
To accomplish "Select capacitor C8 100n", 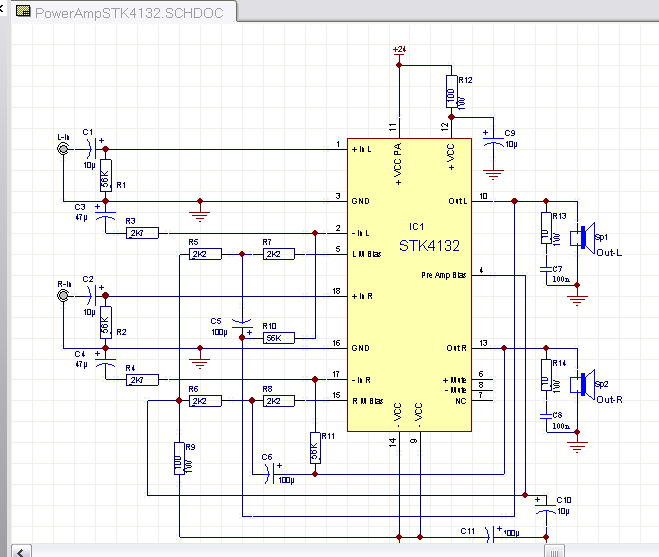I will [x=546, y=415].
